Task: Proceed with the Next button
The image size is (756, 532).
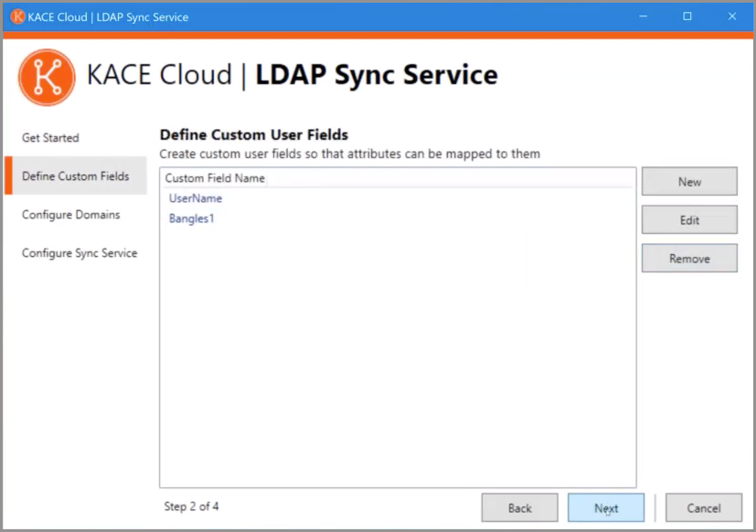Action: (605, 508)
